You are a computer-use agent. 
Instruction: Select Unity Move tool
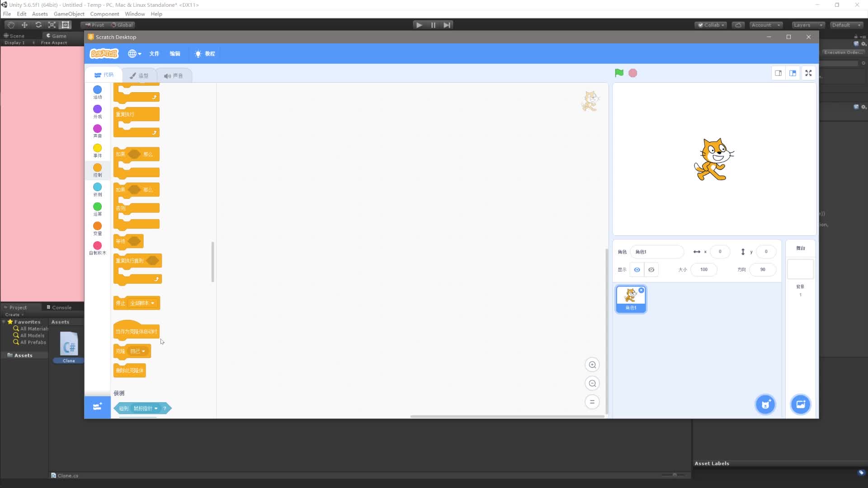[x=24, y=25]
